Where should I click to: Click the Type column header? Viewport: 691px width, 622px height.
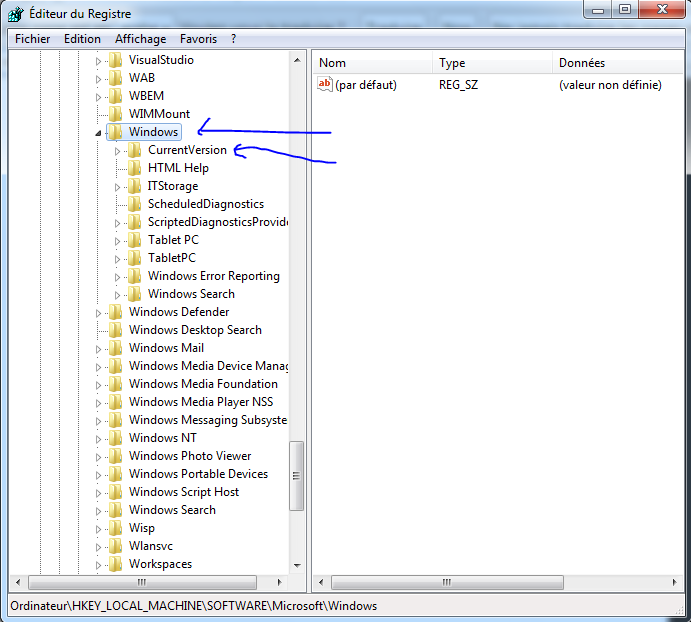[493, 63]
